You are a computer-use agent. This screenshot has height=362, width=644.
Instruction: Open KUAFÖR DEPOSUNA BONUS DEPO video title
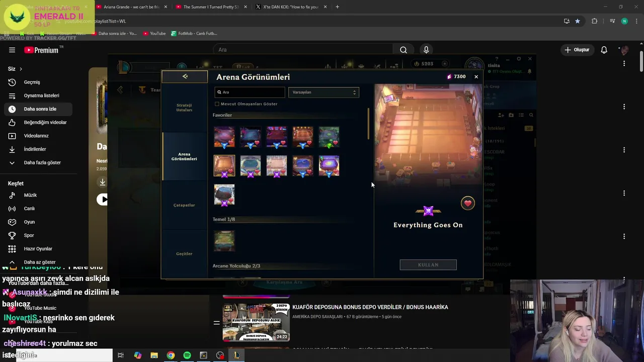[370, 307]
